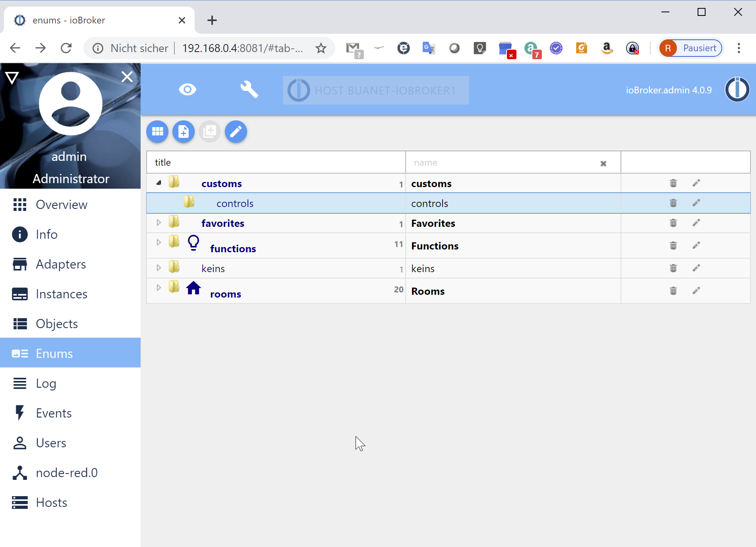Clear the name filter with the X button
This screenshot has height=547, width=756.
click(603, 163)
